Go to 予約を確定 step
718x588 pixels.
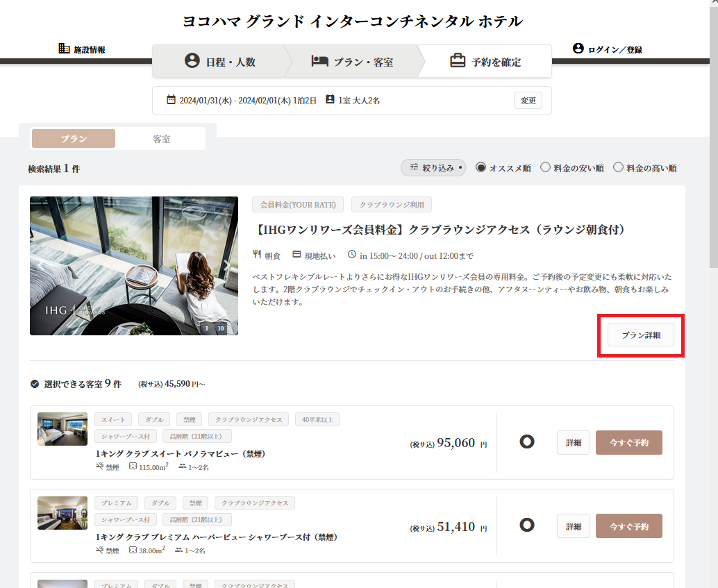click(x=485, y=61)
